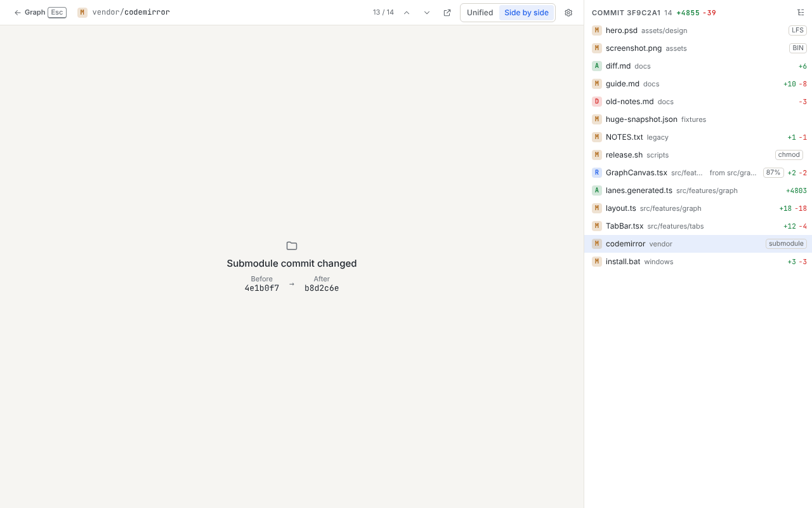Screen dimensions: 812x508
Task: Select renamed GraphCanvas.tsx file
Action: tap(698, 173)
